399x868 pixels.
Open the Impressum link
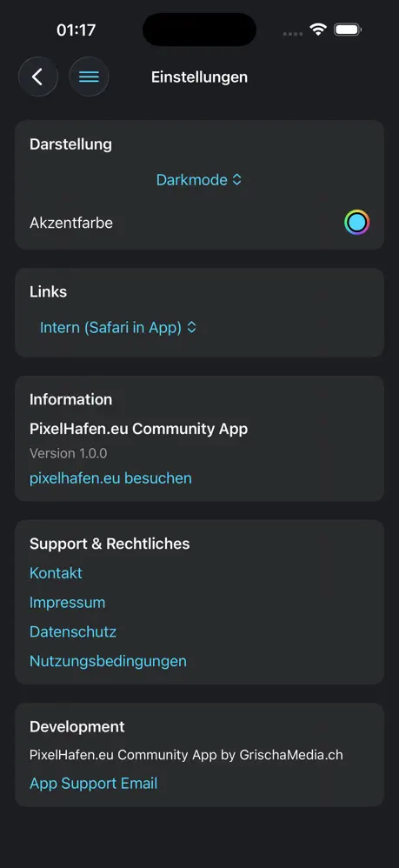pos(68,602)
